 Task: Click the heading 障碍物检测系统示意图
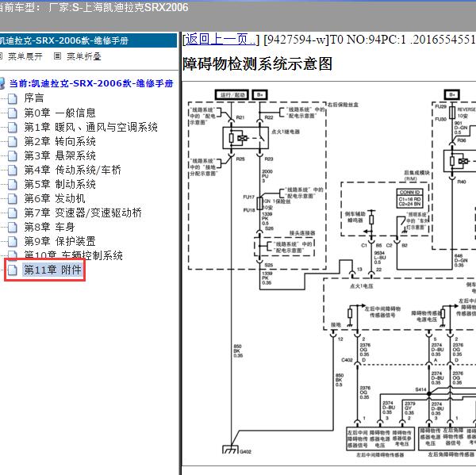click(257, 64)
